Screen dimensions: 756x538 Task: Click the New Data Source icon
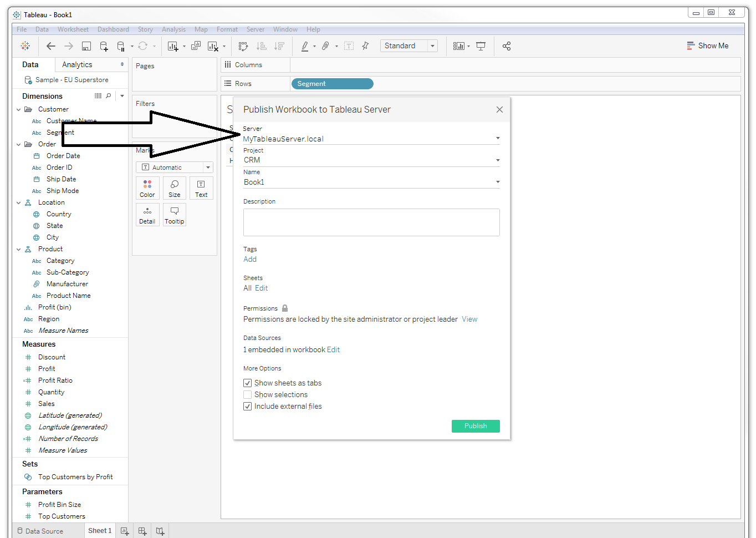(104, 46)
